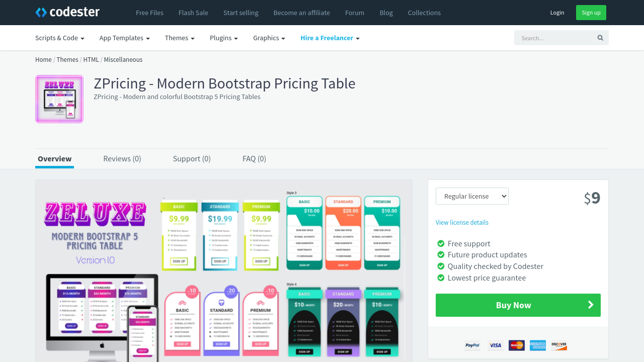Visit the Forum

click(355, 13)
